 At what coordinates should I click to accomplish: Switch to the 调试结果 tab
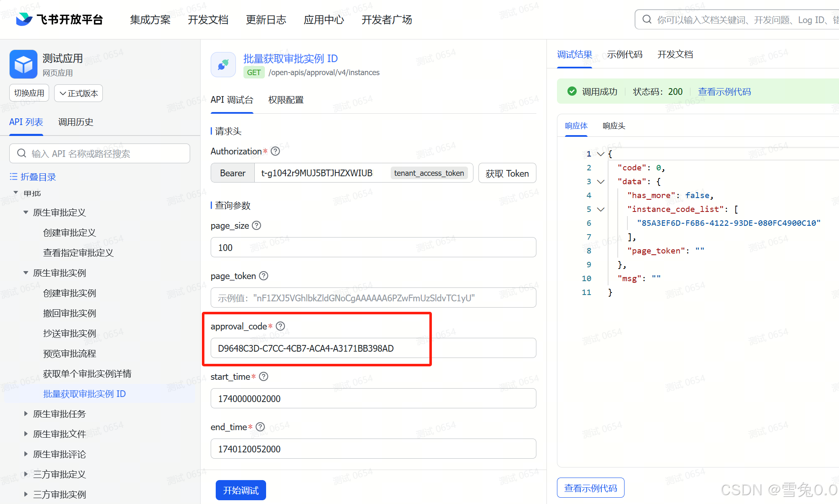pyautogui.click(x=575, y=55)
